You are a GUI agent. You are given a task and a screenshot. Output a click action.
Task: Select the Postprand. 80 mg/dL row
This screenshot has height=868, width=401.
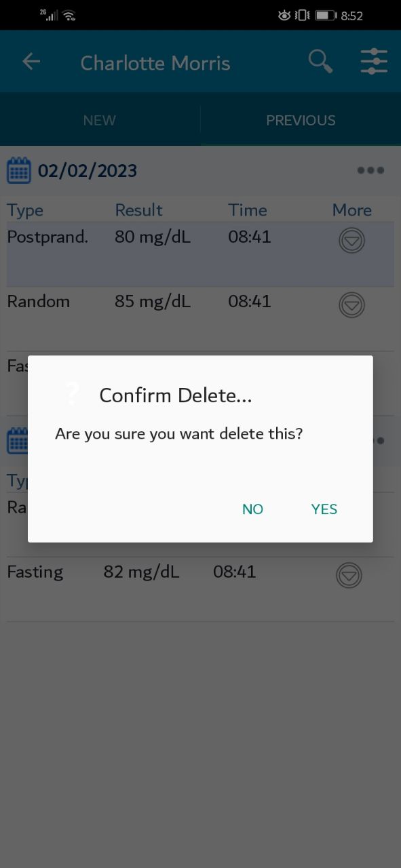(200, 254)
